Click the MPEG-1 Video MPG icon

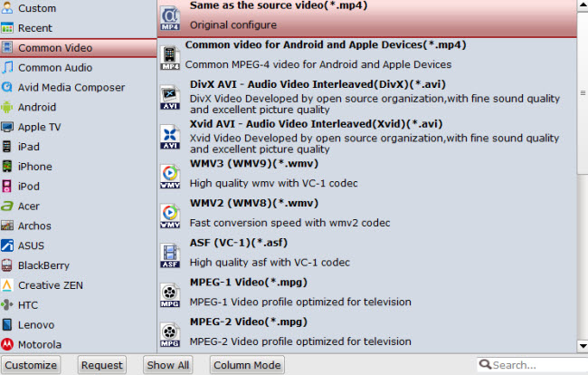point(170,295)
